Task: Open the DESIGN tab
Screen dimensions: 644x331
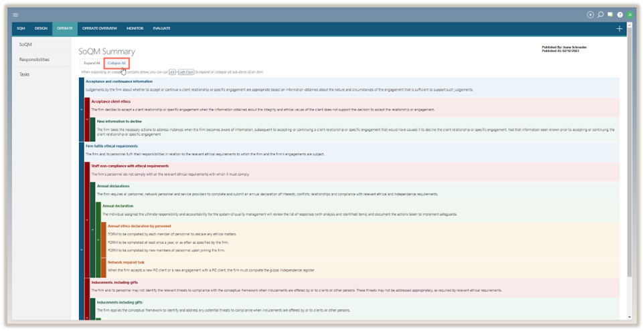Action: tap(41, 28)
